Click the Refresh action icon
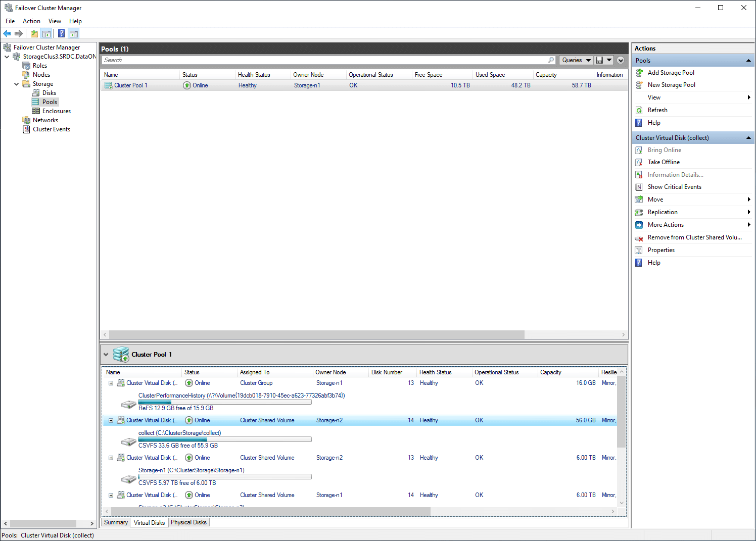 coord(639,110)
